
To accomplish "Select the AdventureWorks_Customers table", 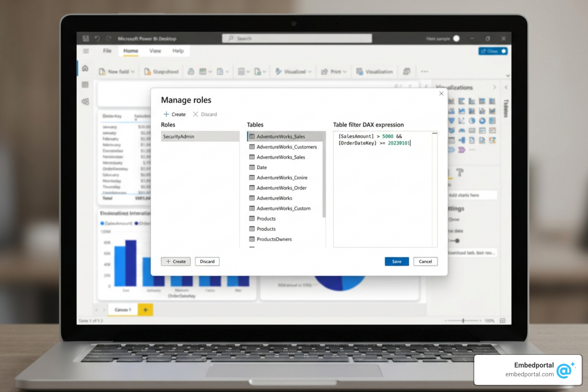I will click(285, 147).
